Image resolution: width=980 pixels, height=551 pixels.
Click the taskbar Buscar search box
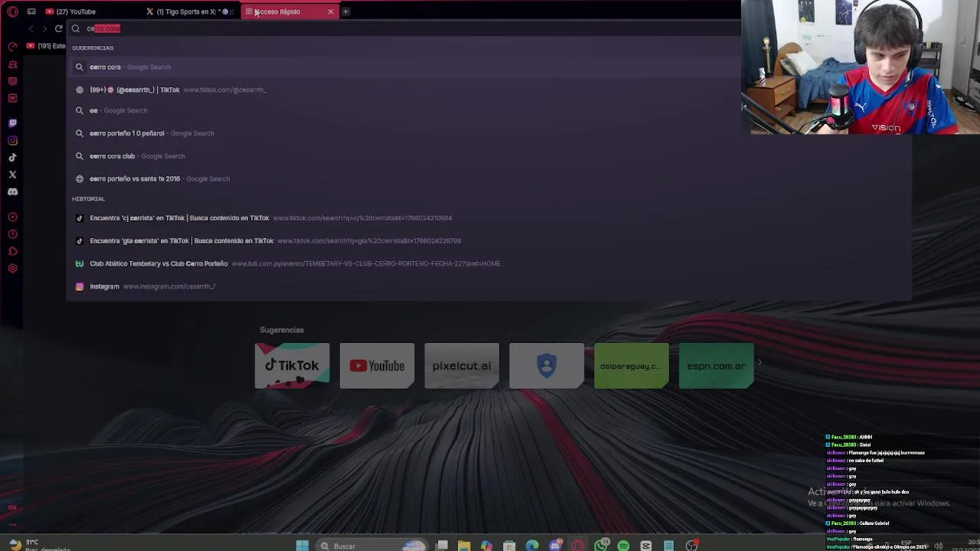pyautogui.click(x=371, y=546)
